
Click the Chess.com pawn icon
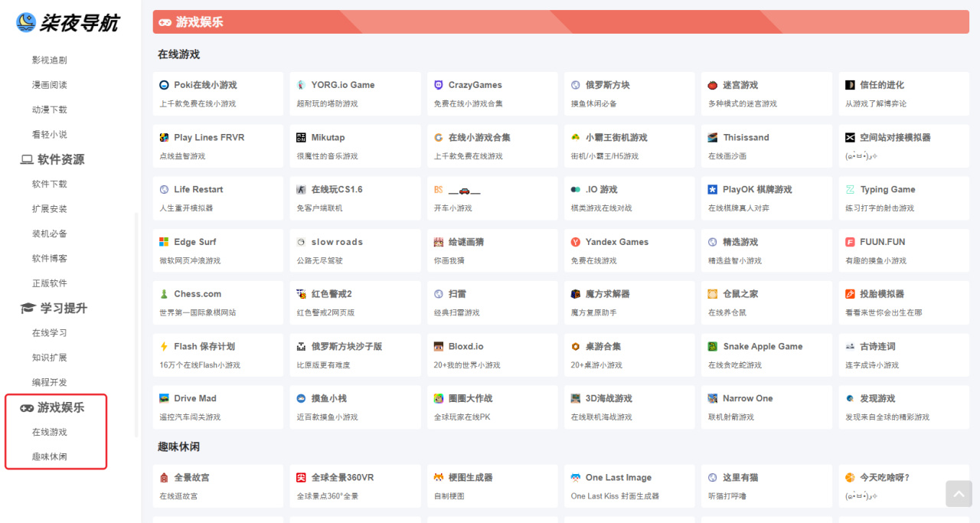pyautogui.click(x=164, y=294)
